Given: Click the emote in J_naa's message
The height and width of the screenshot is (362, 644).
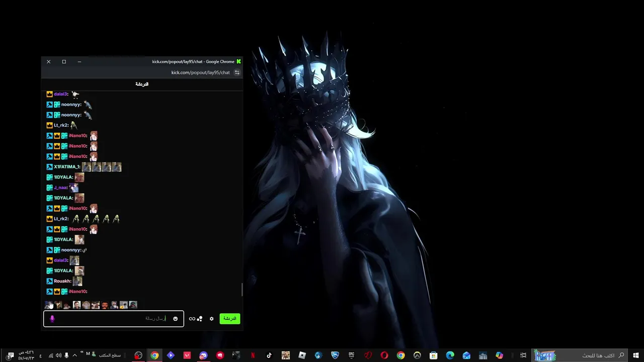Looking at the screenshot, I should click(x=74, y=188).
